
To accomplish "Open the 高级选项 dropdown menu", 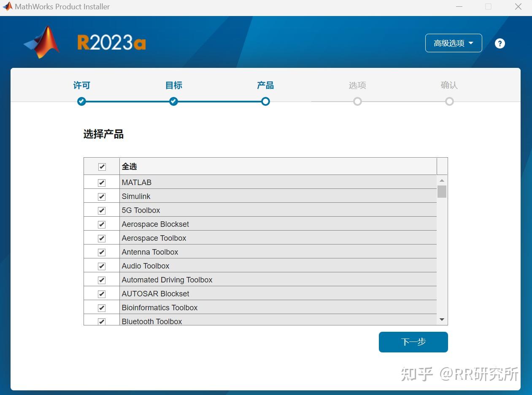I will [454, 43].
